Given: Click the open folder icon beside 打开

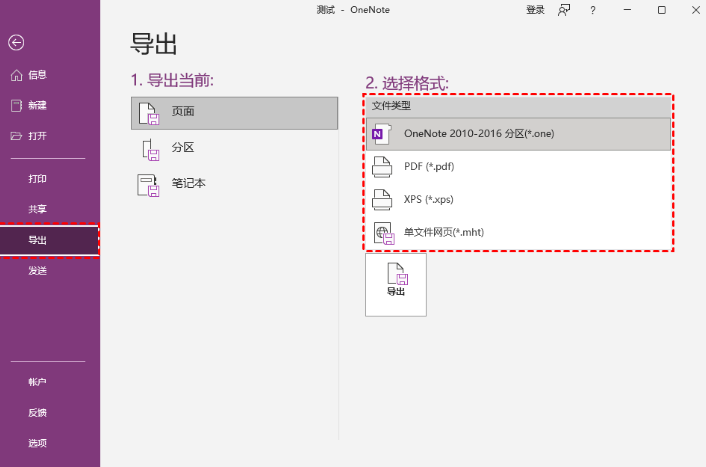Looking at the screenshot, I should coord(16,136).
